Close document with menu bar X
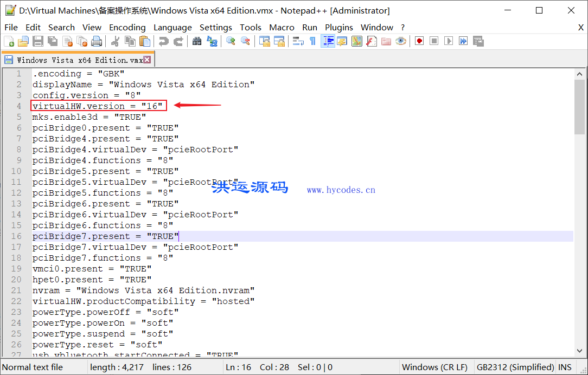The image size is (588, 375). [580, 28]
